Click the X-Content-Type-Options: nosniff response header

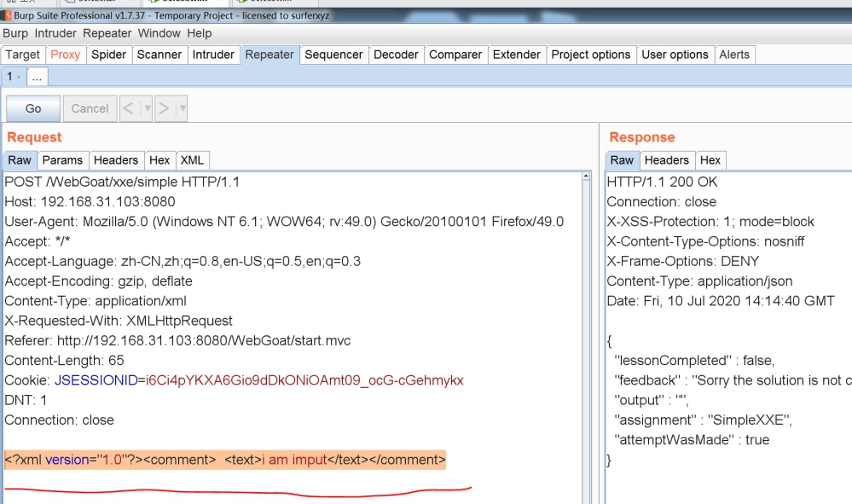(705, 241)
